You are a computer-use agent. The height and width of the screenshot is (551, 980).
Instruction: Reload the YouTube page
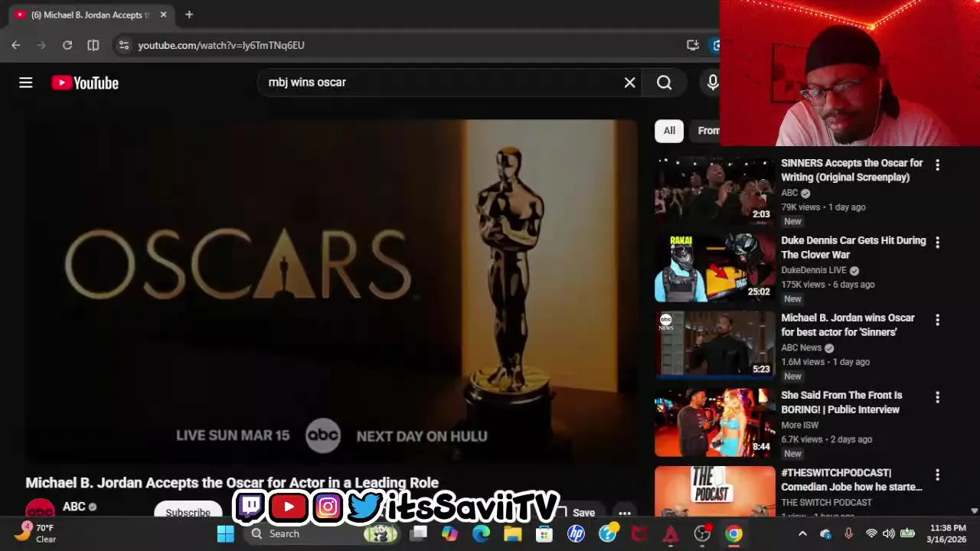(x=67, y=45)
